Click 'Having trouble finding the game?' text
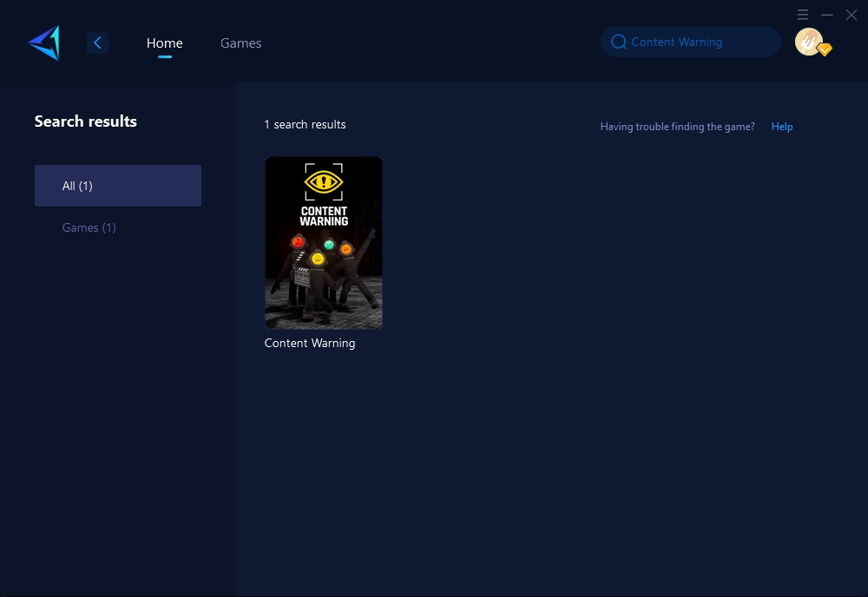 pos(678,127)
